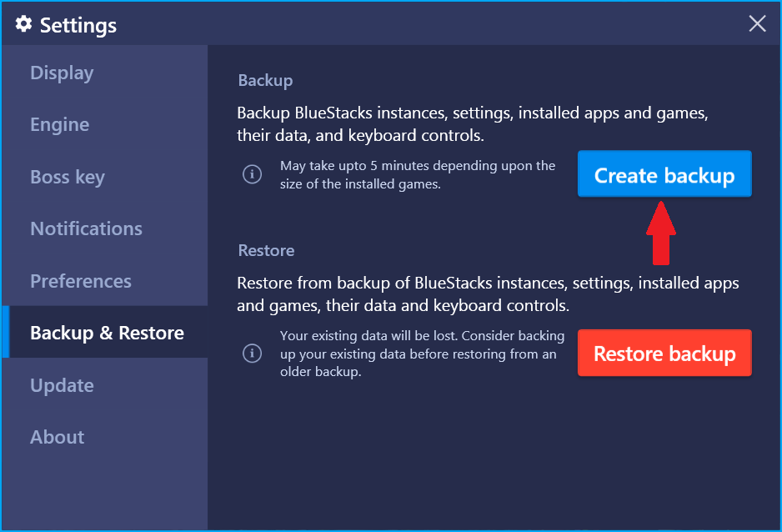
Task: Close the Settings window
Action: coord(757,23)
